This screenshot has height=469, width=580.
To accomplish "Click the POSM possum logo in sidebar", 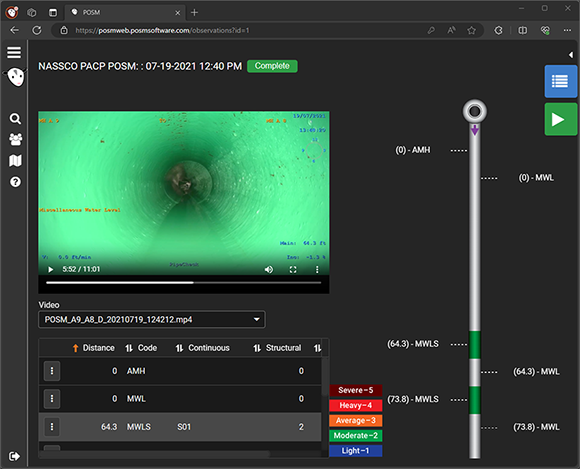I will (16, 77).
